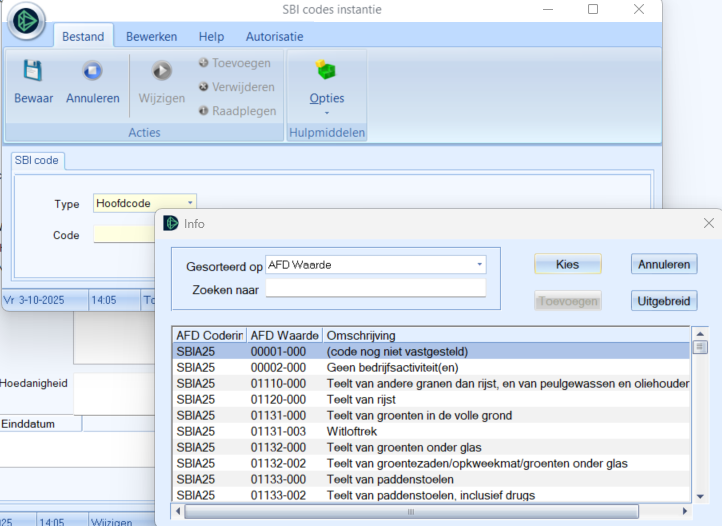Open the Autorisatie ribbon tab
722x526 pixels.
coord(274,37)
